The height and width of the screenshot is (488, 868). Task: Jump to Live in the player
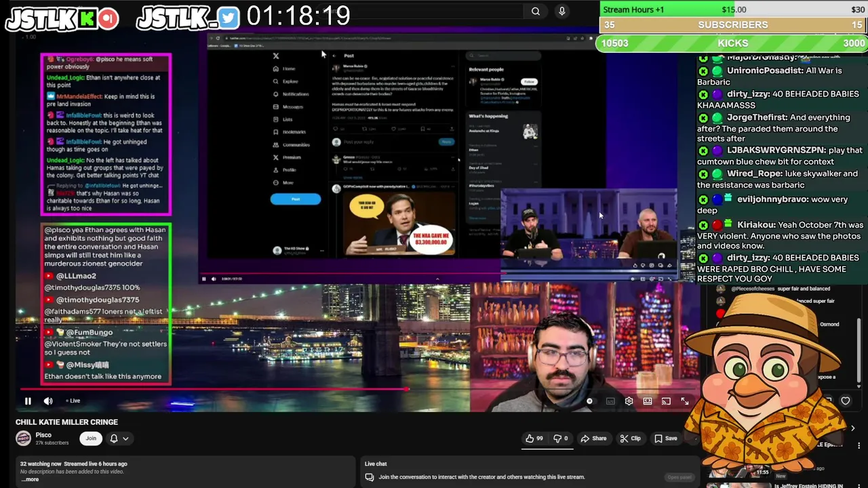click(x=73, y=401)
